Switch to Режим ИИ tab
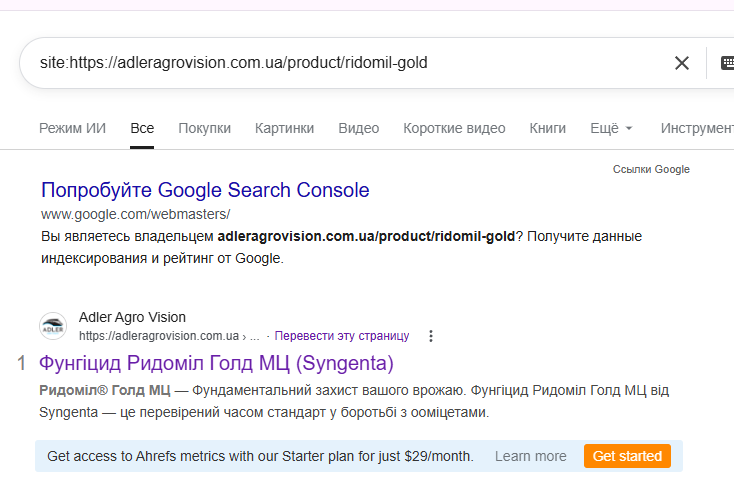The width and height of the screenshot is (734, 498). [x=73, y=128]
